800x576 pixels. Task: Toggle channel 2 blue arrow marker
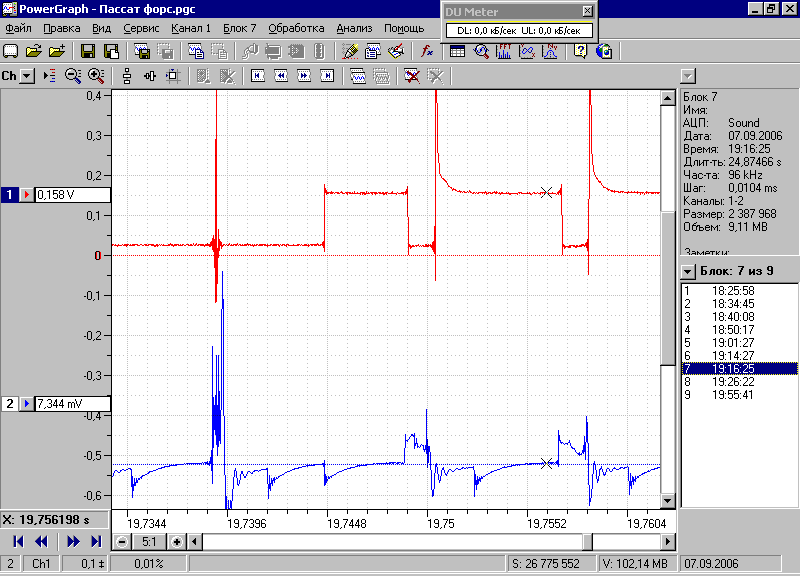(x=27, y=404)
